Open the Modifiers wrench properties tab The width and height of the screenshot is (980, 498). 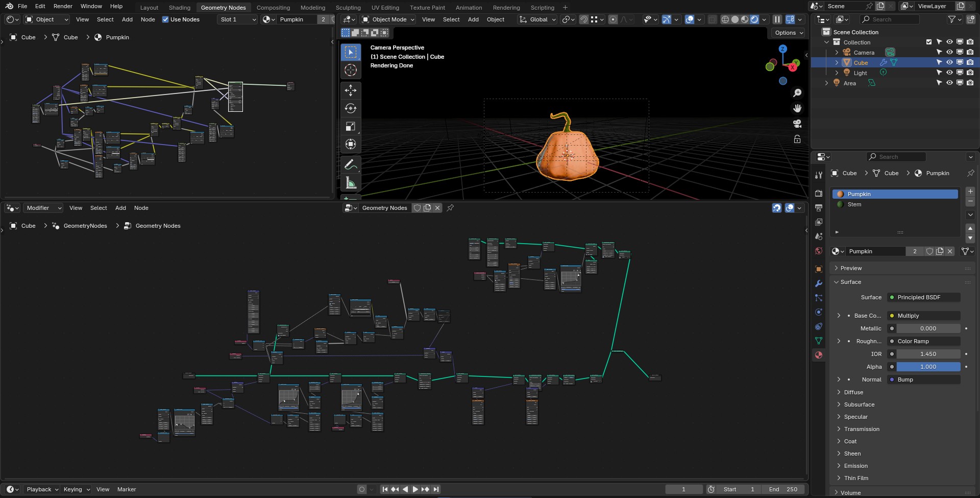819,283
